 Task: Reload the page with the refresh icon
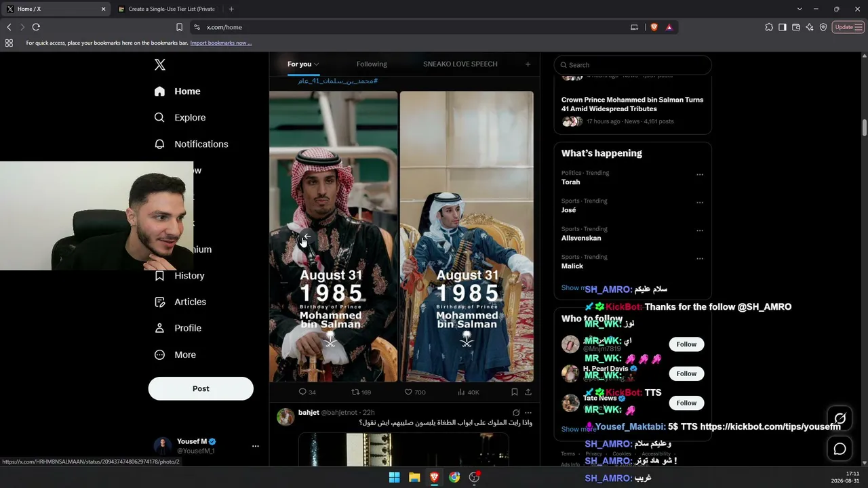click(x=36, y=27)
